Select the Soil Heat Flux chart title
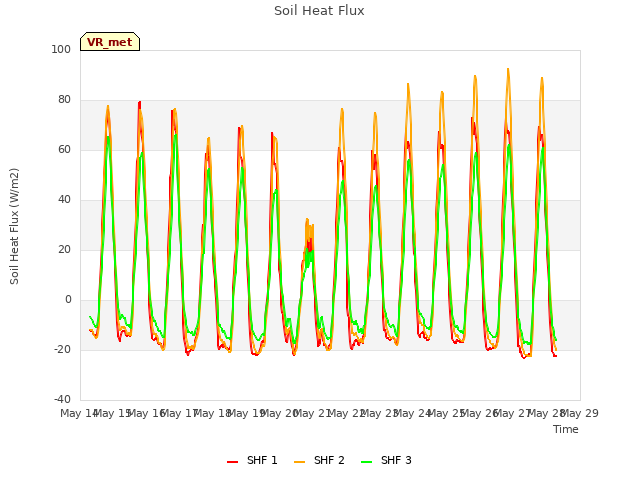 319,11
